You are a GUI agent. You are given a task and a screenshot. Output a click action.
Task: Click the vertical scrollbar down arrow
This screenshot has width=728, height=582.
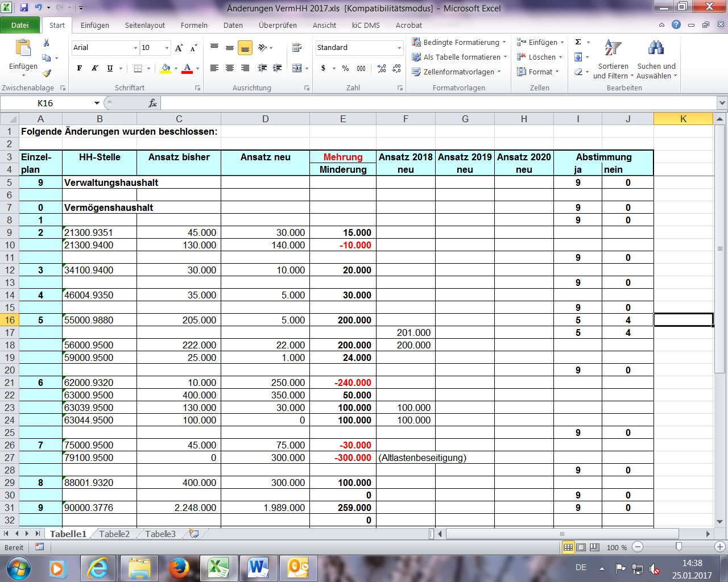pyautogui.click(x=719, y=521)
